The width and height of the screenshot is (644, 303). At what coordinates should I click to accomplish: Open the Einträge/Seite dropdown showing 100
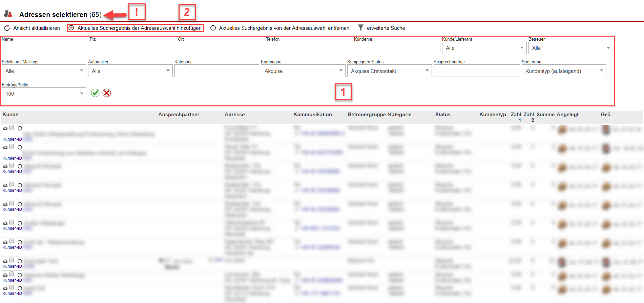(x=44, y=94)
